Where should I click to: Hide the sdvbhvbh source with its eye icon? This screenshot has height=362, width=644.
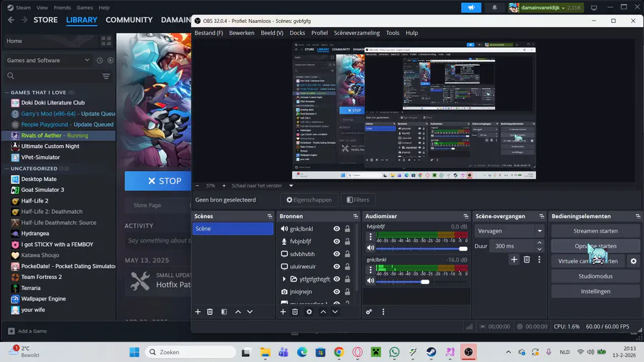(336, 254)
